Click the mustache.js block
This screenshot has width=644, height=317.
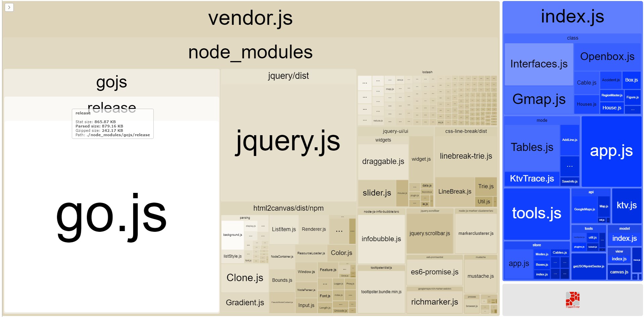click(481, 276)
